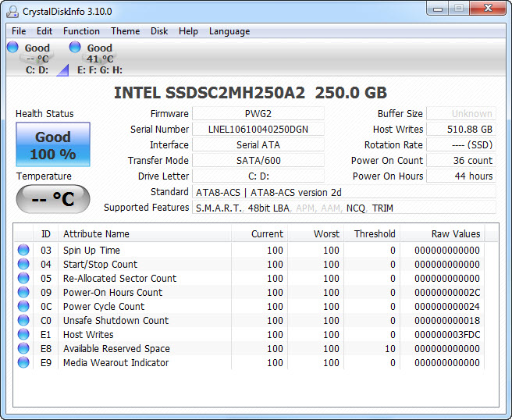Click the Standard field ATA8-ACS version 2d
This screenshot has width=512, height=420.
pyautogui.click(x=344, y=192)
